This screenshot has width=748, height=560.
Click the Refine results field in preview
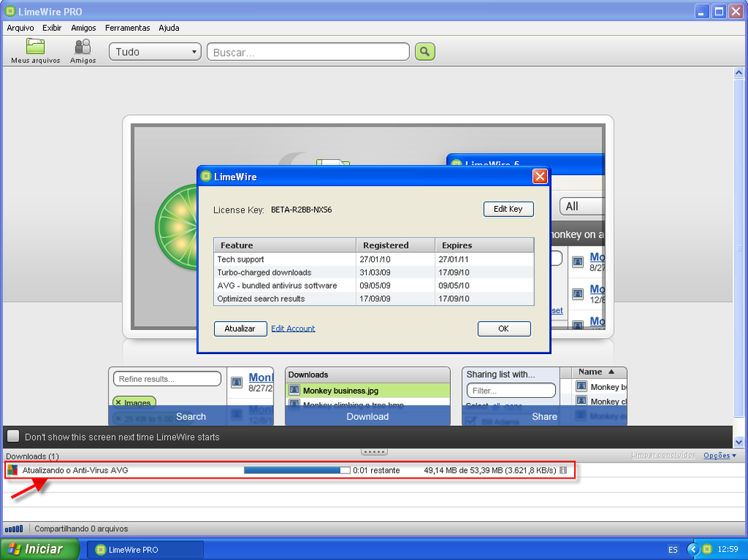pyautogui.click(x=167, y=379)
